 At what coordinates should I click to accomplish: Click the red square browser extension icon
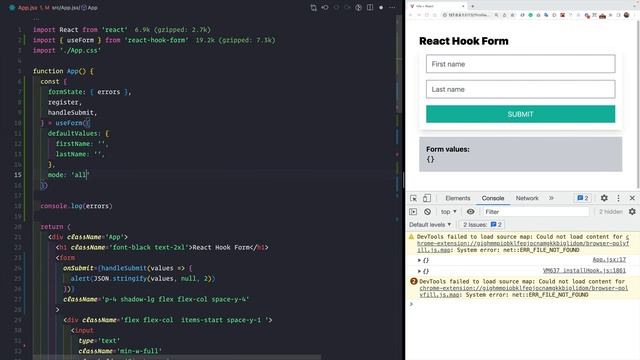tap(562, 15)
